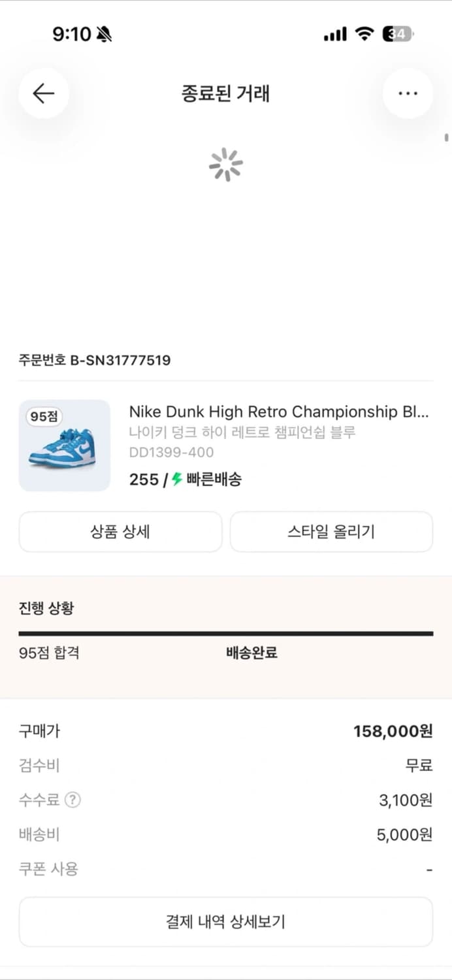Tap the back arrow to exit 종료된 거래
Screen dimensions: 452x980
tap(43, 93)
